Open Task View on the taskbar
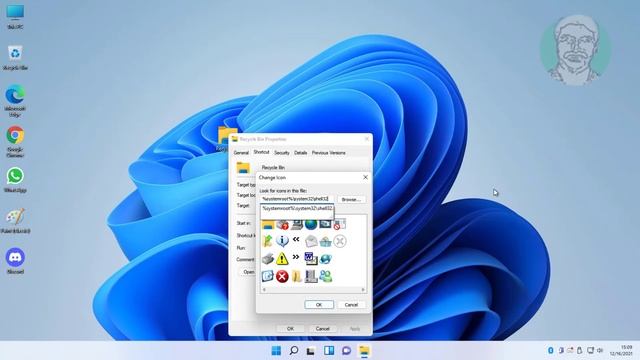640x360 pixels. 311,351
